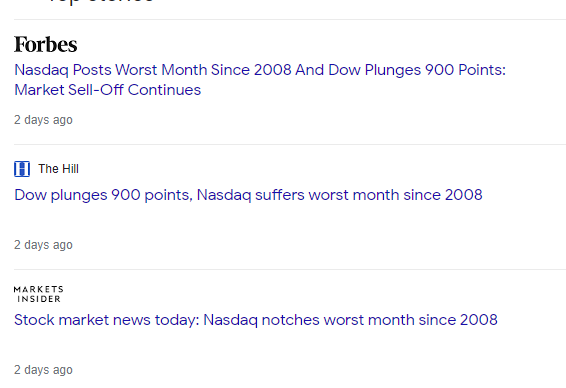
Task: Click '2 days ago' under Markets Insider story
Action: pos(43,370)
